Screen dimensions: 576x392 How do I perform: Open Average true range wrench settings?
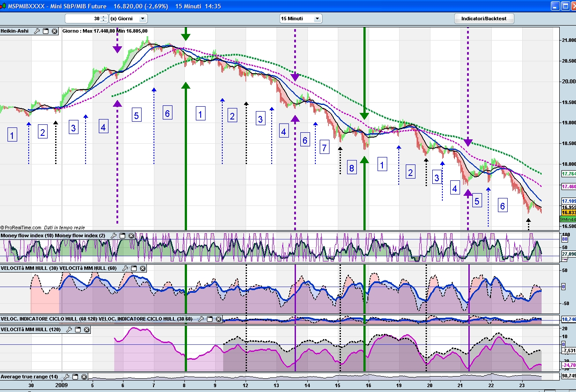pyautogui.click(x=67, y=377)
